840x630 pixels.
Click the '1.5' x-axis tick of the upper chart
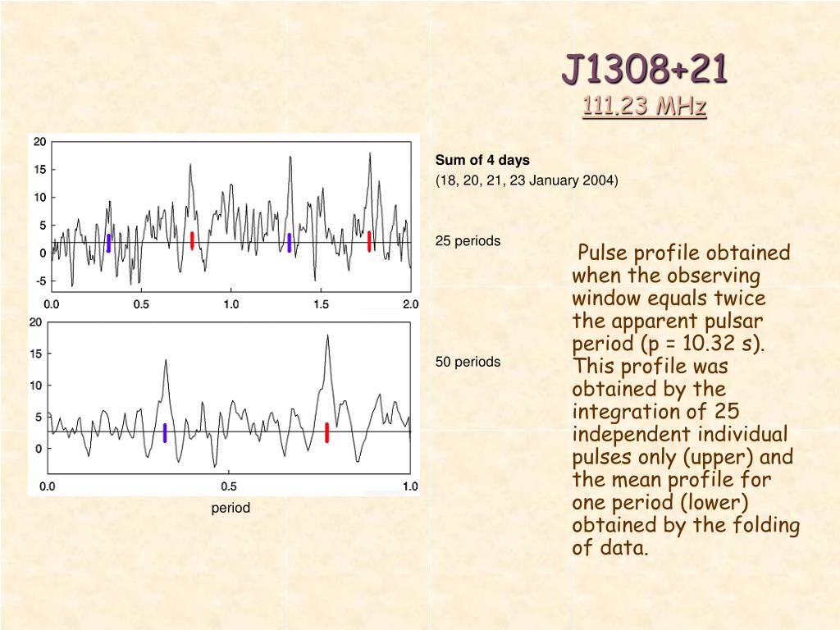click(x=321, y=304)
